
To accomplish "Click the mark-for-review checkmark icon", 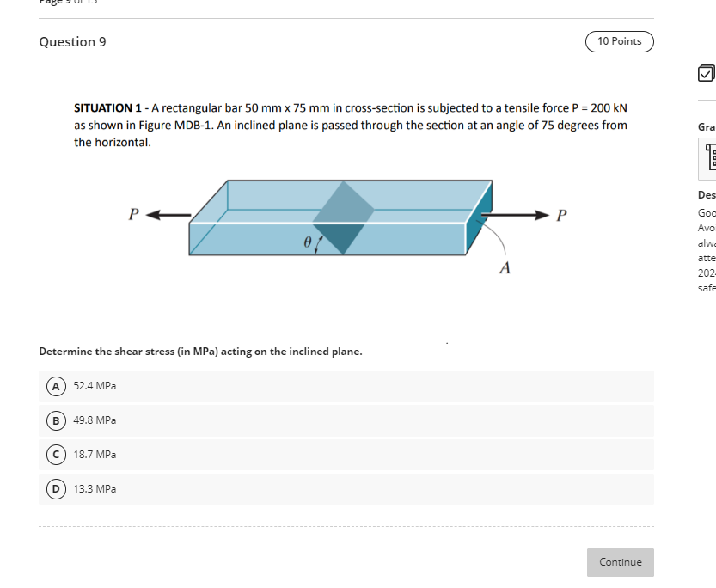I will (x=706, y=74).
